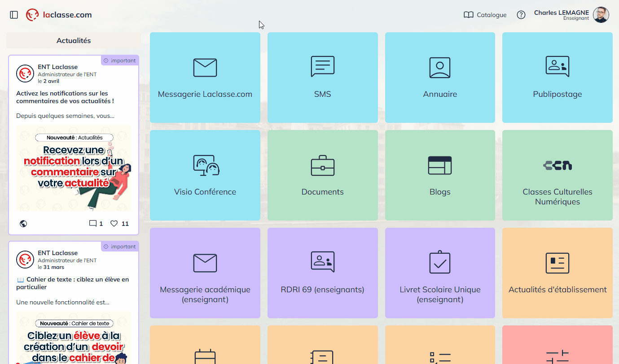Click the 'Livret Scolaire Unique (enseignant)' label
Viewport: 619px width, 364px height.
(440, 295)
